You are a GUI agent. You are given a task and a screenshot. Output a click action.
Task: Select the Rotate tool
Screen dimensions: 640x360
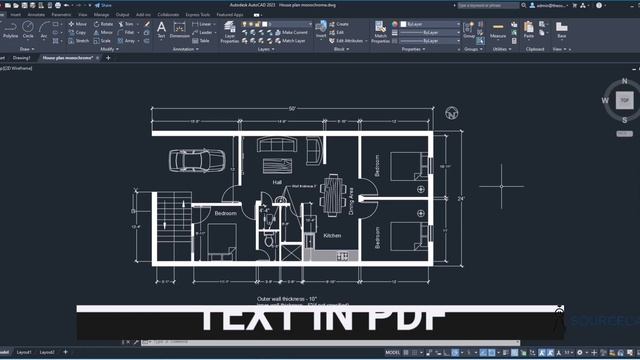[103, 24]
